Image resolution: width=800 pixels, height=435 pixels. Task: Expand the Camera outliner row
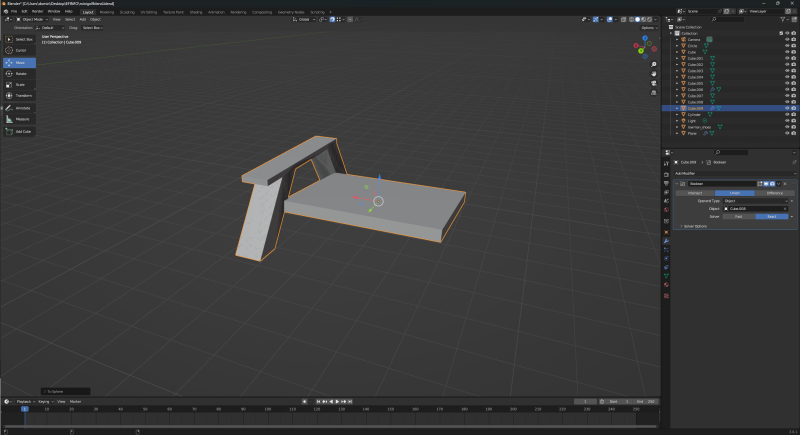pos(678,39)
